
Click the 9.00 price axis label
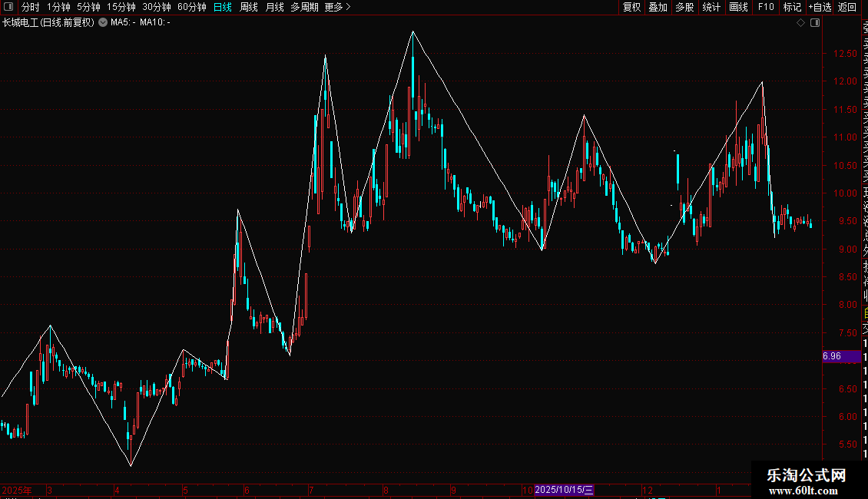847,249
